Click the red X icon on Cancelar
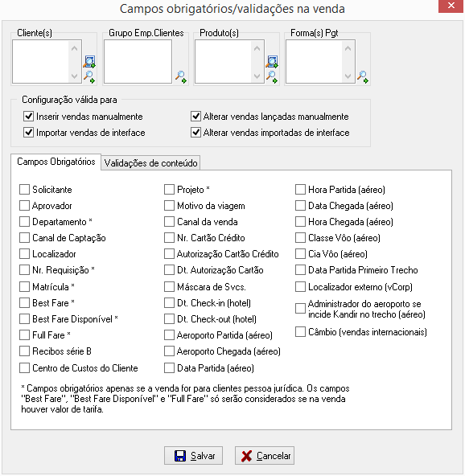The image size is (465, 476). point(246,456)
